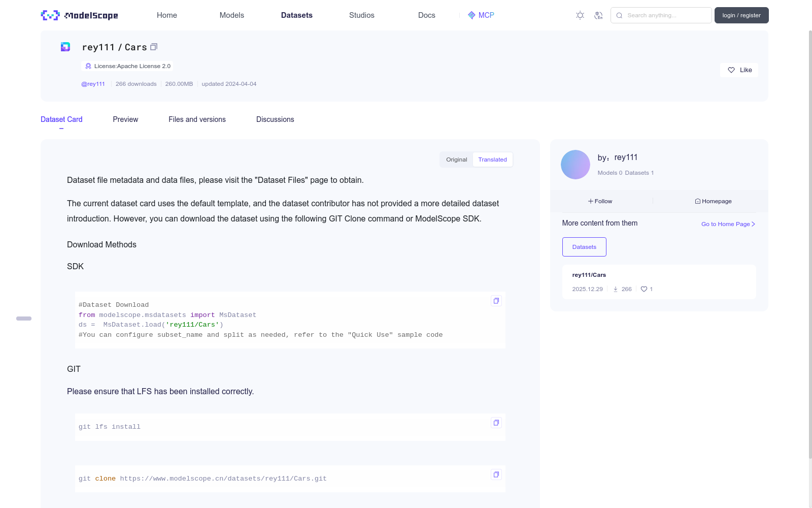Click the License:Apache License 2.0 tag
Screen dimensions: 812x508
pos(127,66)
